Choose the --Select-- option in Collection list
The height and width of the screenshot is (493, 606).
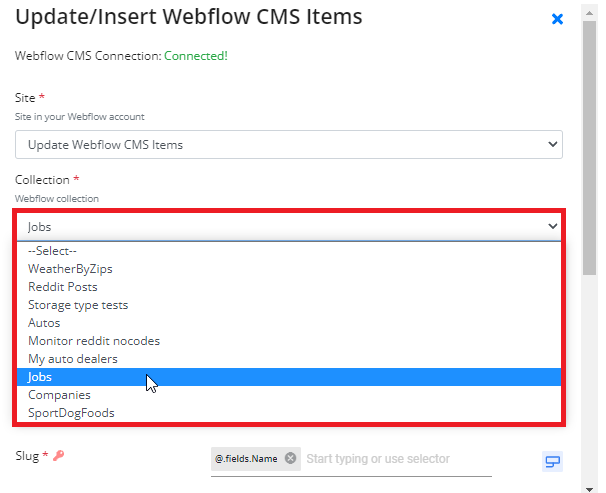click(x=289, y=251)
